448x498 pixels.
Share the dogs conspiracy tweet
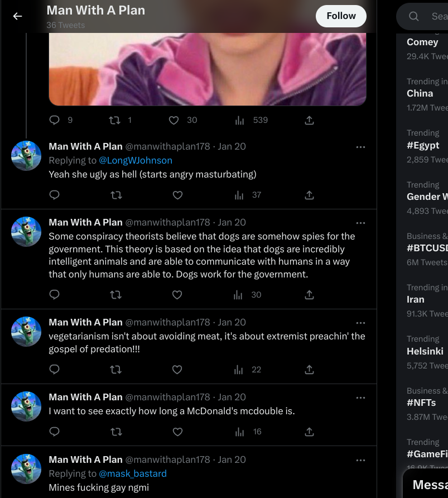tap(309, 295)
